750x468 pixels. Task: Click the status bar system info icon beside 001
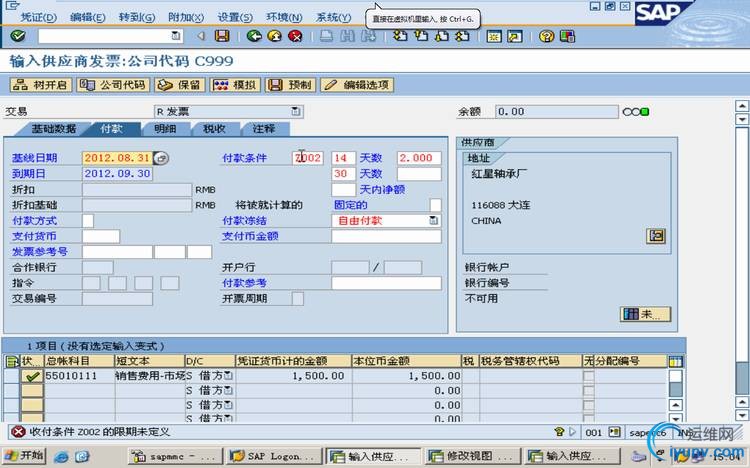pos(614,432)
